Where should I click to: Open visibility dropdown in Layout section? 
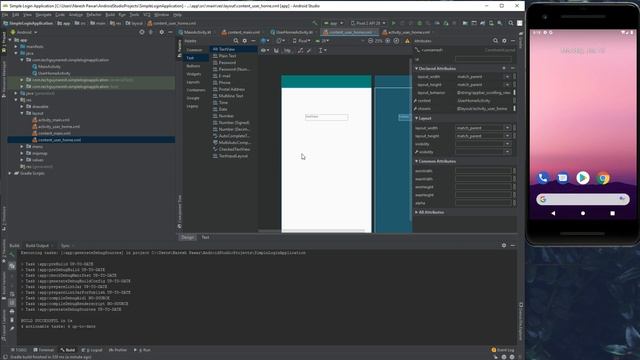click(x=507, y=144)
